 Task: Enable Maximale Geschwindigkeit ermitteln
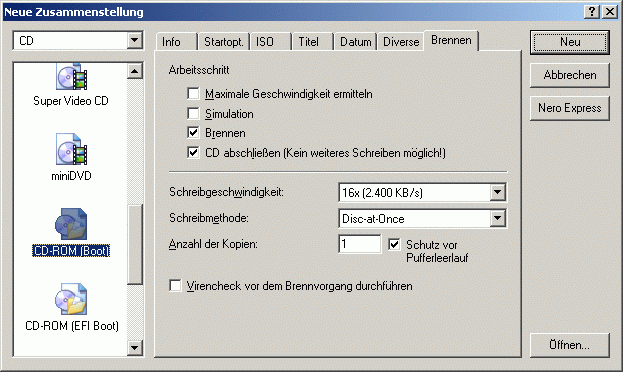point(193,94)
